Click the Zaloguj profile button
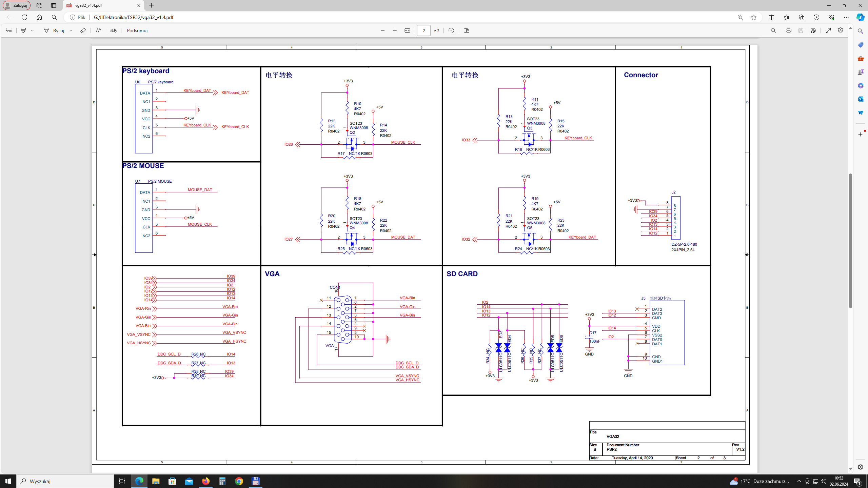868x488 pixels. (17, 5)
